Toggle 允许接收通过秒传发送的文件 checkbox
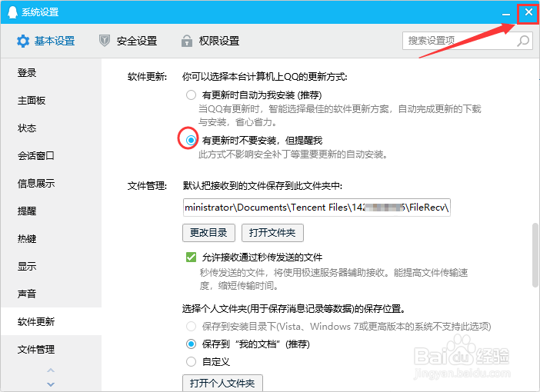The image size is (540, 392). (x=191, y=257)
